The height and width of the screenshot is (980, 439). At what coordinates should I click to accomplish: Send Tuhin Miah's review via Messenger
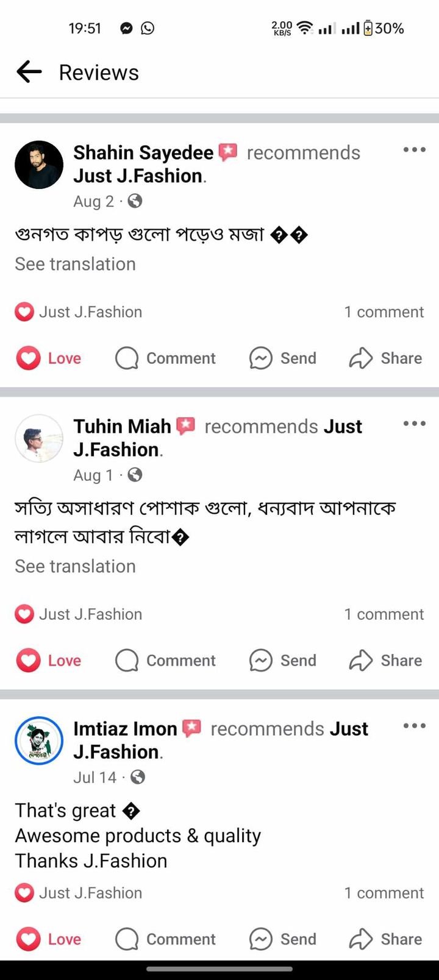pyautogui.click(x=283, y=661)
